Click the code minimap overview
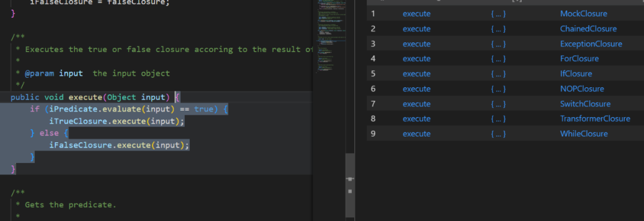The width and height of the screenshot is (644, 221). (330, 37)
